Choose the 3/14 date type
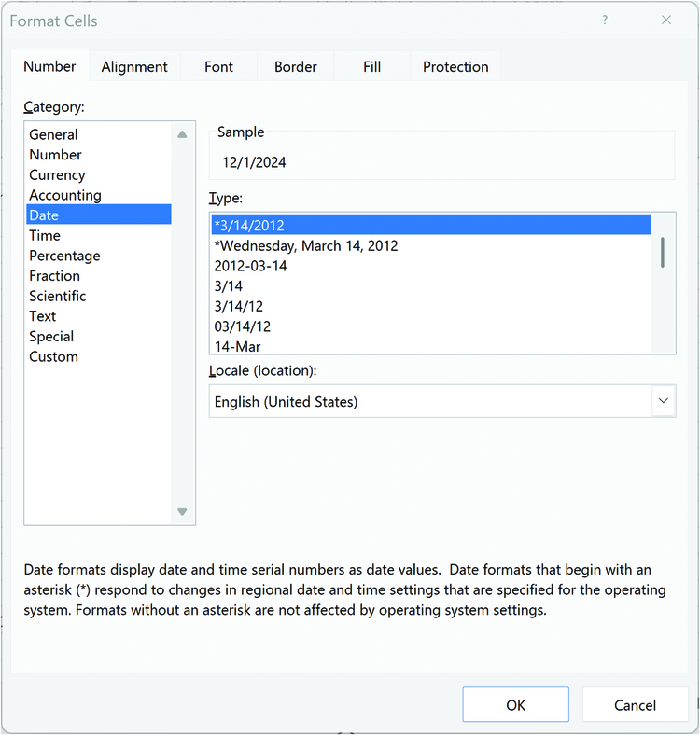This screenshot has height=735, width=700. coord(430,286)
